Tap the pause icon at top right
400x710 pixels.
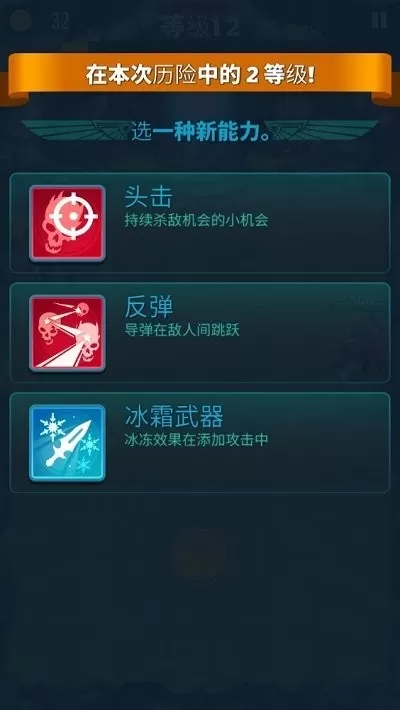(379, 20)
